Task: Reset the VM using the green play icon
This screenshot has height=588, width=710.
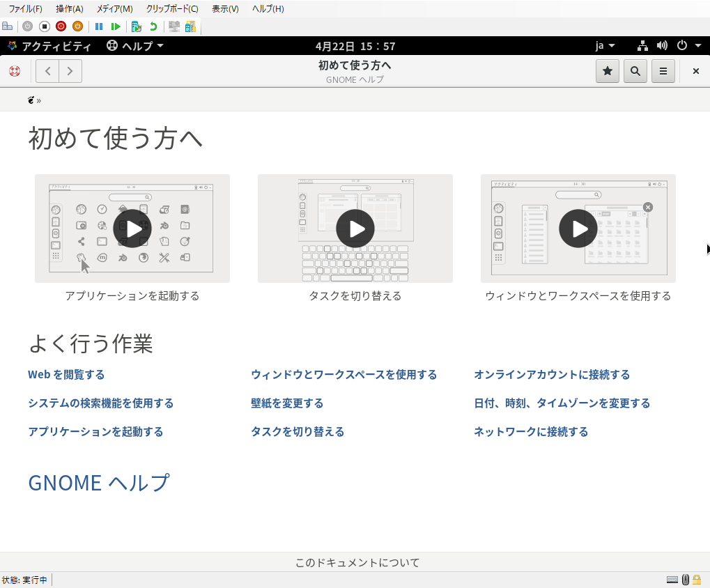Action: (116, 26)
